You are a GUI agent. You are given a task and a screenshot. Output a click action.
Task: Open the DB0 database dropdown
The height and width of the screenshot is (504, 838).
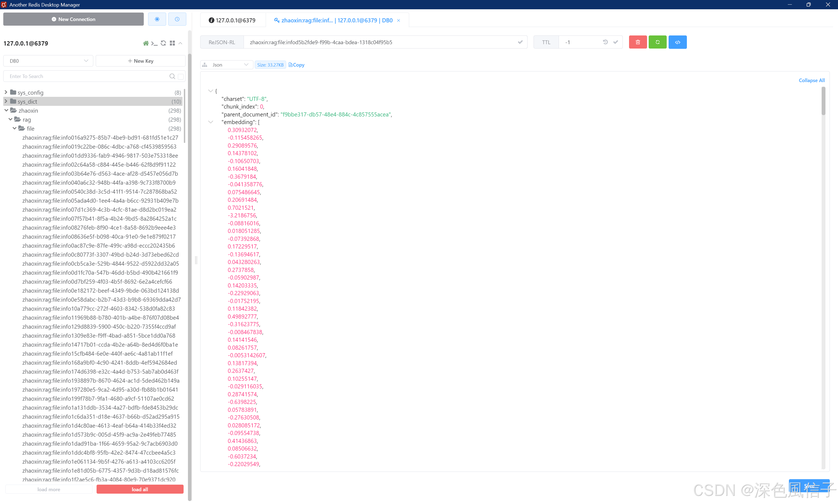[48, 61]
